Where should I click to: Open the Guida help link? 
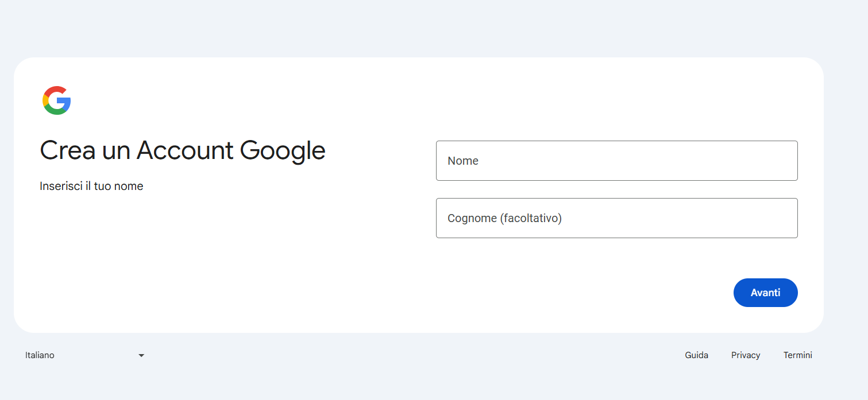coord(696,355)
